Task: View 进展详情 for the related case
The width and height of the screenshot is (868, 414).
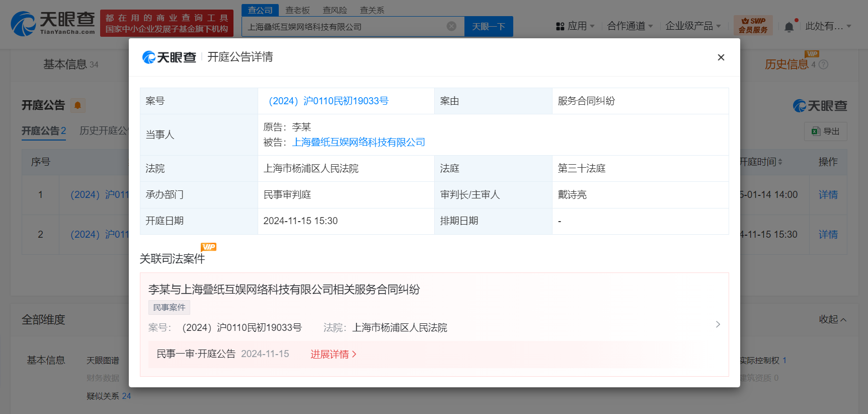Action: pyautogui.click(x=333, y=354)
